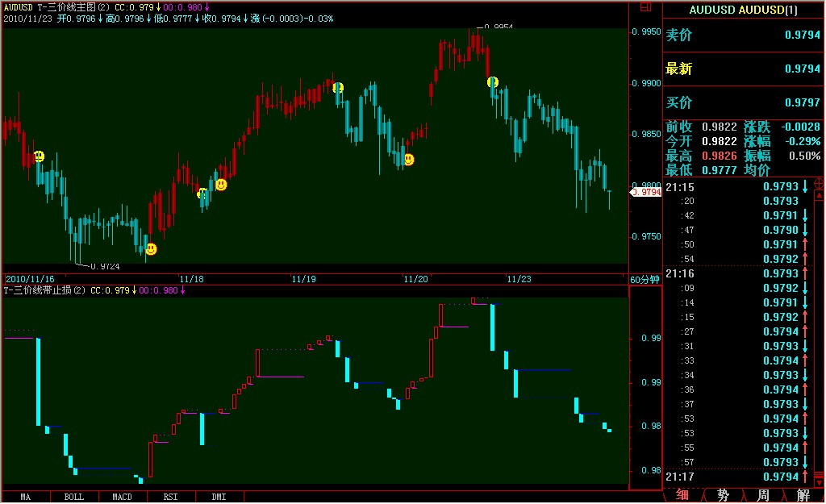This screenshot has width=826, height=504.
Task: Open the 周 tab in the quote panel
Action: pyautogui.click(x=763, y=495)
